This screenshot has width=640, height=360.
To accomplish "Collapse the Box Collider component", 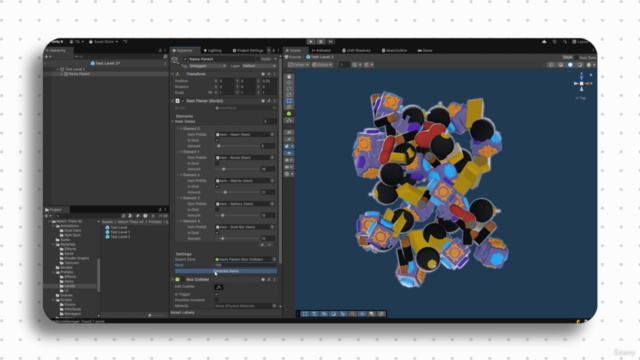I will click(172, 280).
